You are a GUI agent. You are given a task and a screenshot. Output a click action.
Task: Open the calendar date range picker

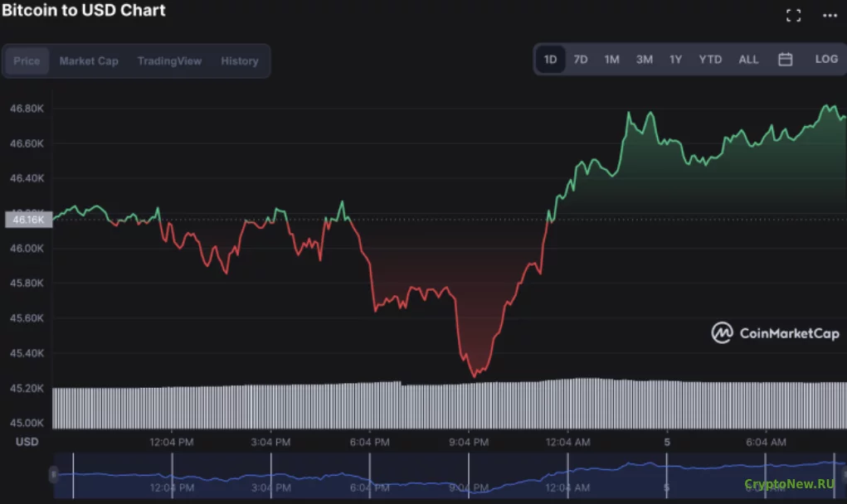coord(786,60)
